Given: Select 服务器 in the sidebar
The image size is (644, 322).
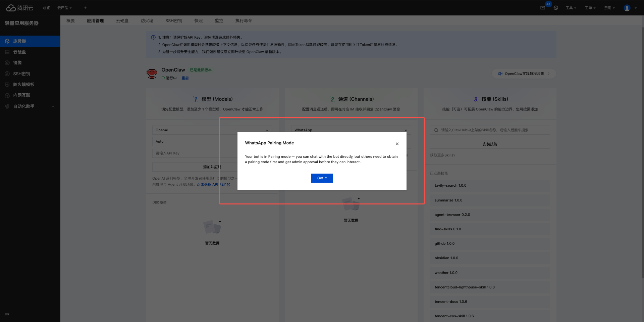Looking at the screenshot, I should coord(19,41).
